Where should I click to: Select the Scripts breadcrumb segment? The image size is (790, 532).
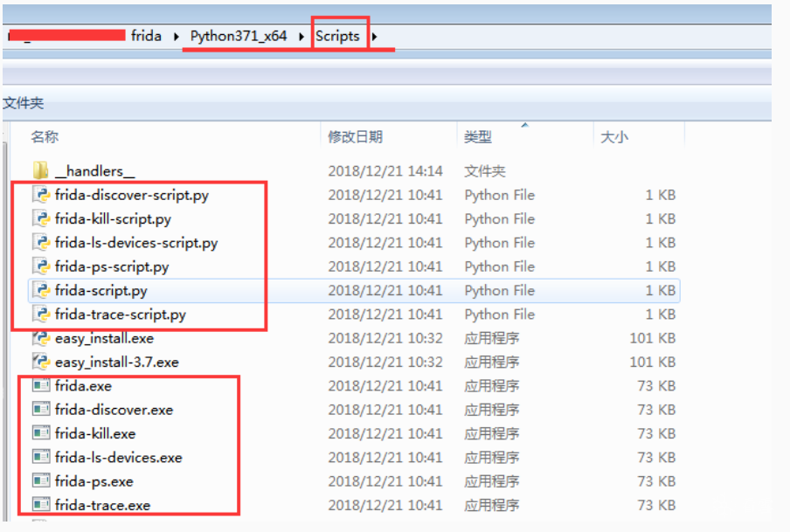pyautogui.click(x=337, y=37)
